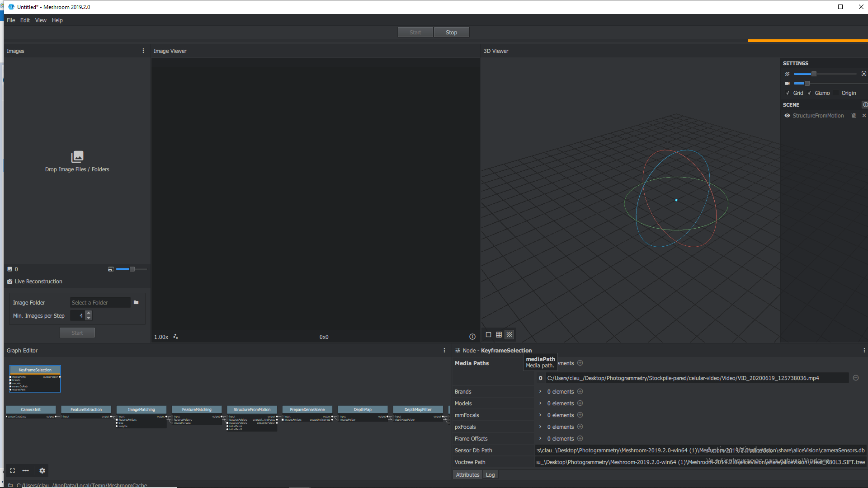868x488 pixels.
Task: Click the fit-graph-to-view icon in Graph Editor
Action: 12,470
